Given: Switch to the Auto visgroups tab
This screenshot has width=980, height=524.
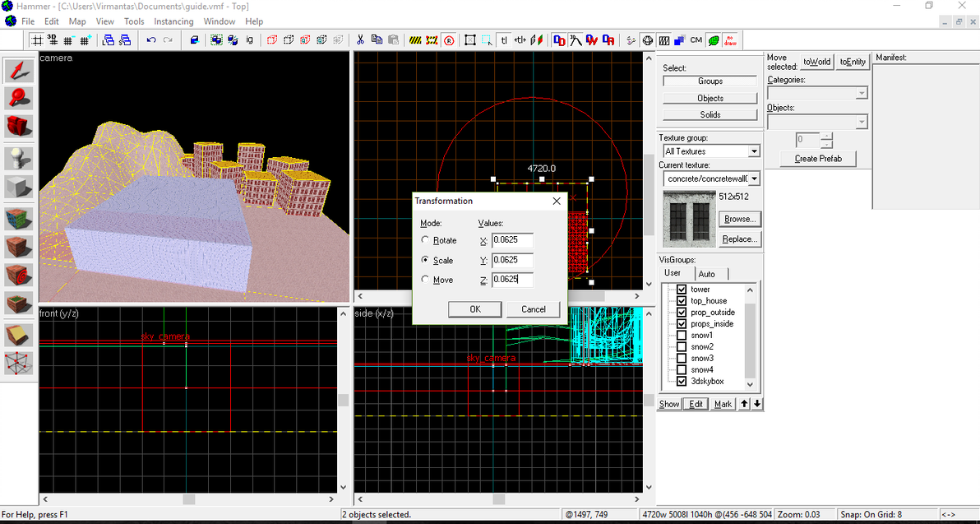Looking at the screenshot, I should coord(706,274).
